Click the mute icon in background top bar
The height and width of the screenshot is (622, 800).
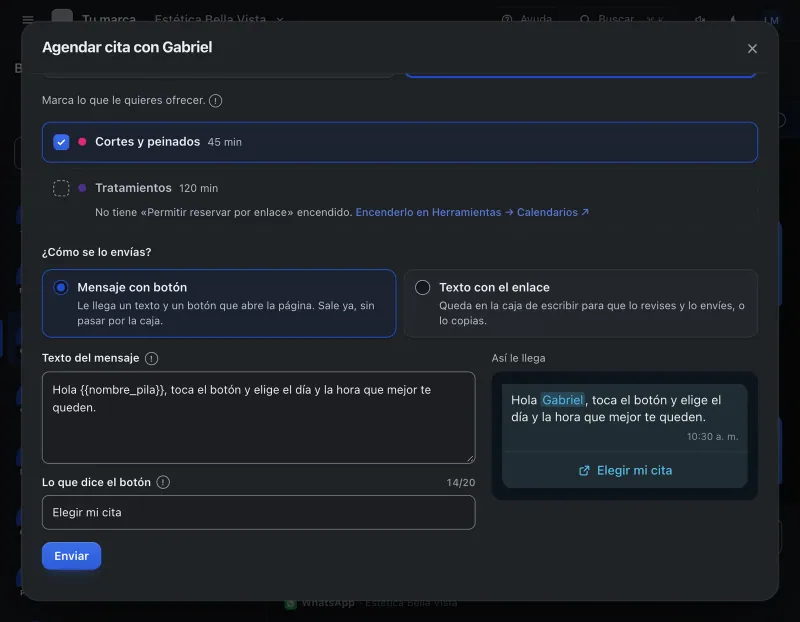tap(700, 19)
